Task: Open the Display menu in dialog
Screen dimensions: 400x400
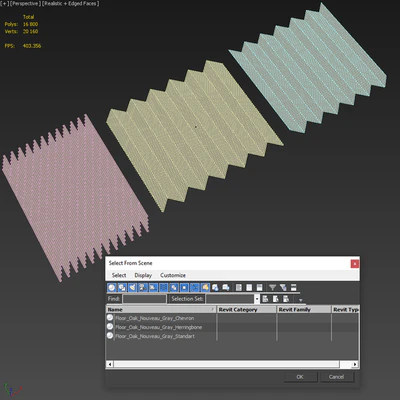Action: (x=143, y=275)
